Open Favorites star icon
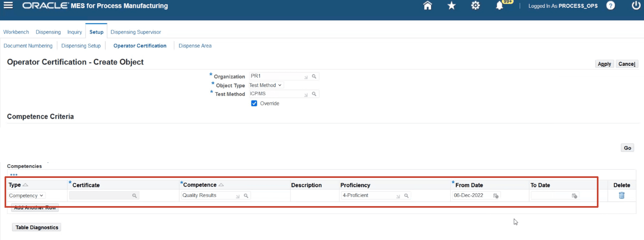The height and width of the screenshot is (240, 644). pos(452,6)
